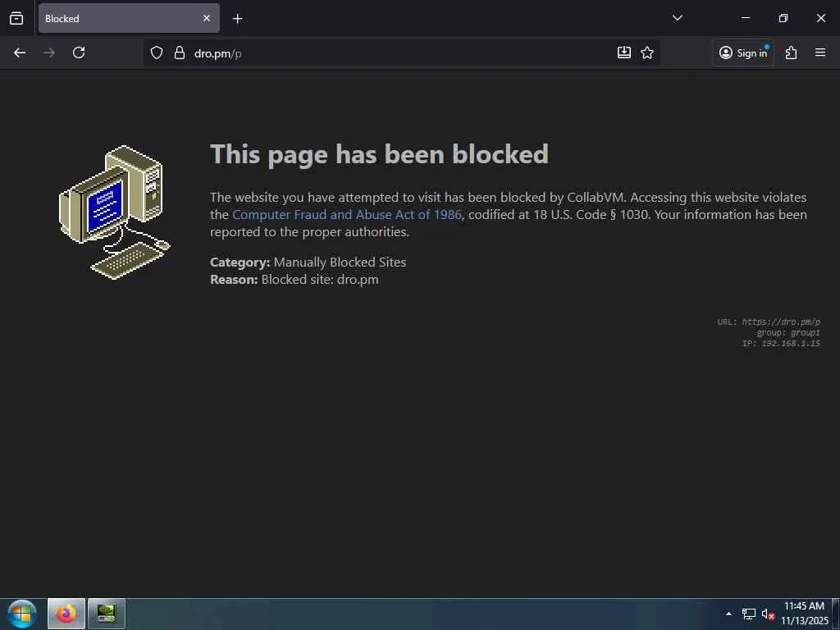
Task: Minimize the Firefox window
Action: [x=745, y=18]
